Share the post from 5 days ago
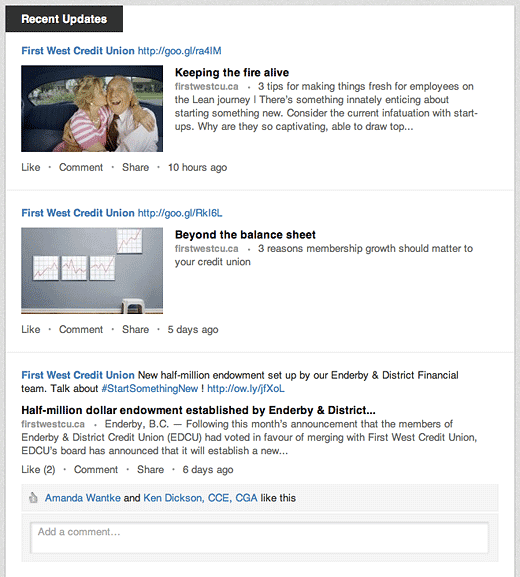 click(135, 329)
